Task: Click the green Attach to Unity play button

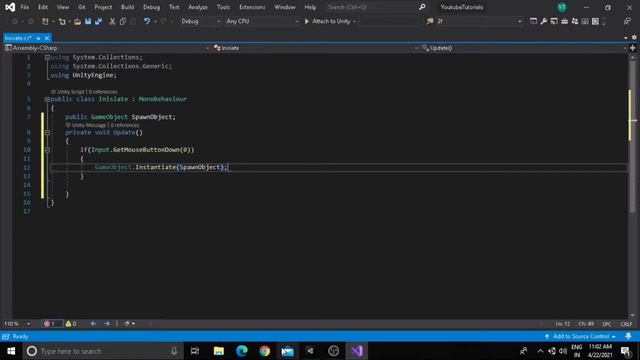Action: click(307, 21)
